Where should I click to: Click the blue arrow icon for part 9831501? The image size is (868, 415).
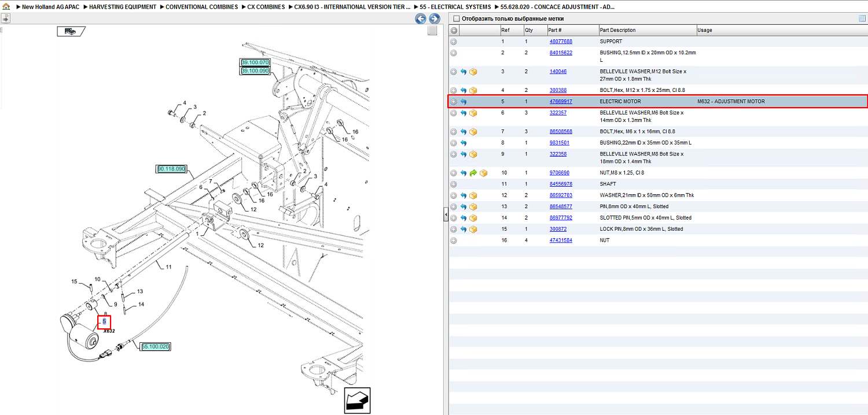pos(464,143)
